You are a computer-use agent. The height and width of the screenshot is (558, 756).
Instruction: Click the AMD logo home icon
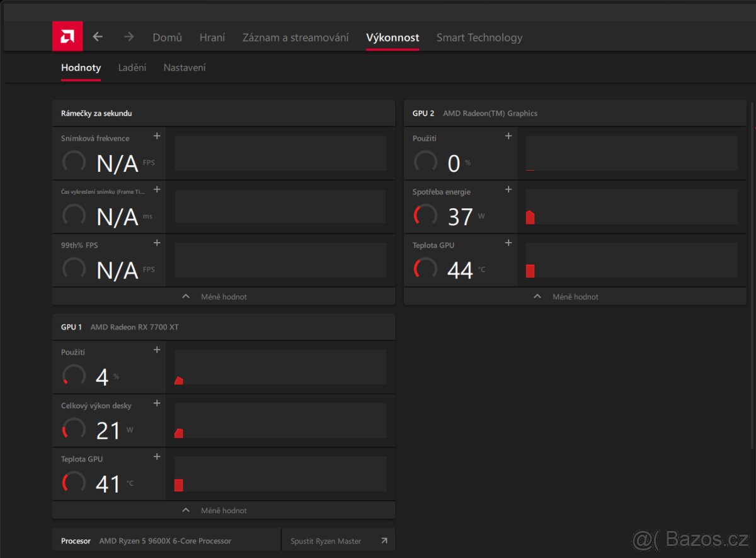(x=67, y=37)
